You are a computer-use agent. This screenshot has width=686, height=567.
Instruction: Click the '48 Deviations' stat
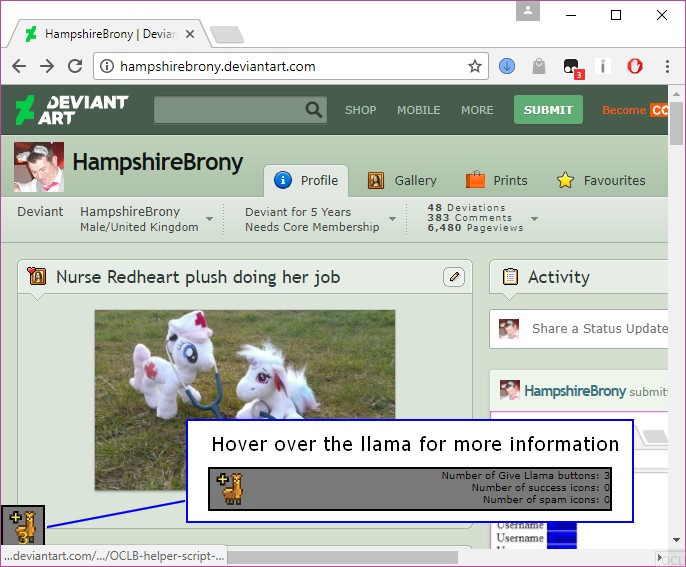point(466,207)
